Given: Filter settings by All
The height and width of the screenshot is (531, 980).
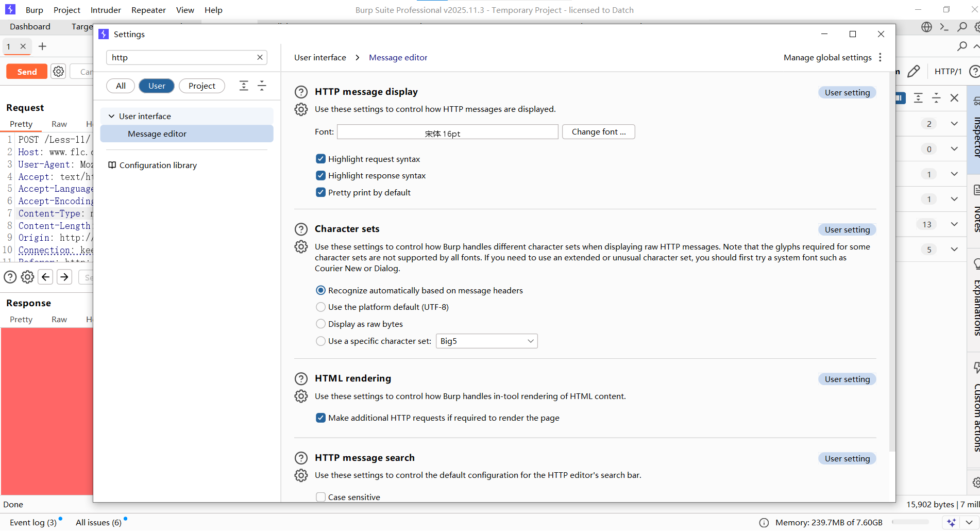Looking at the screenshot, I should [x=121, y=86].
